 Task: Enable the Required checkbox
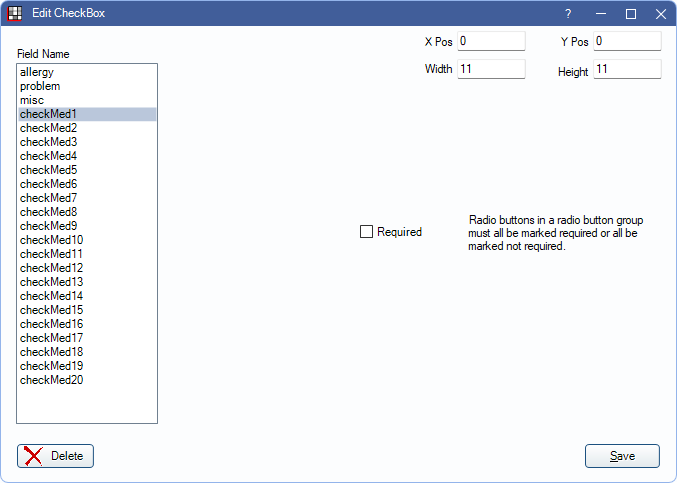[x=366, y=232]
